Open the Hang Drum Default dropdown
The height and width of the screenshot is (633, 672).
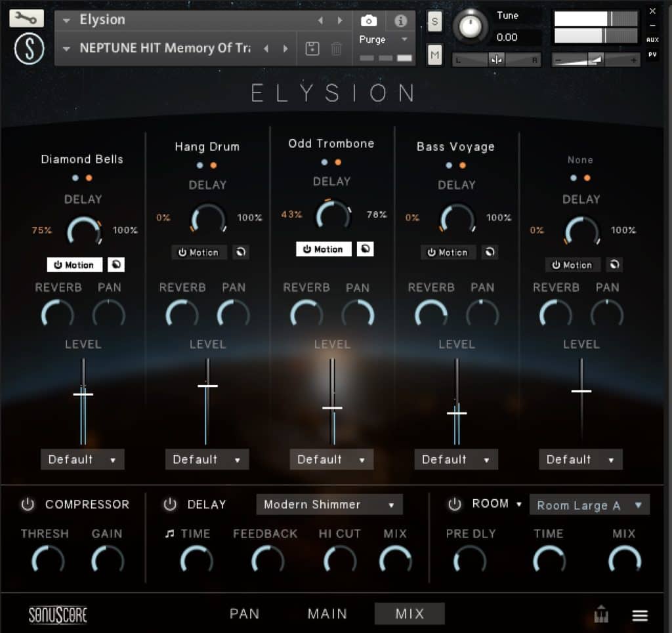tap(207, 460)
